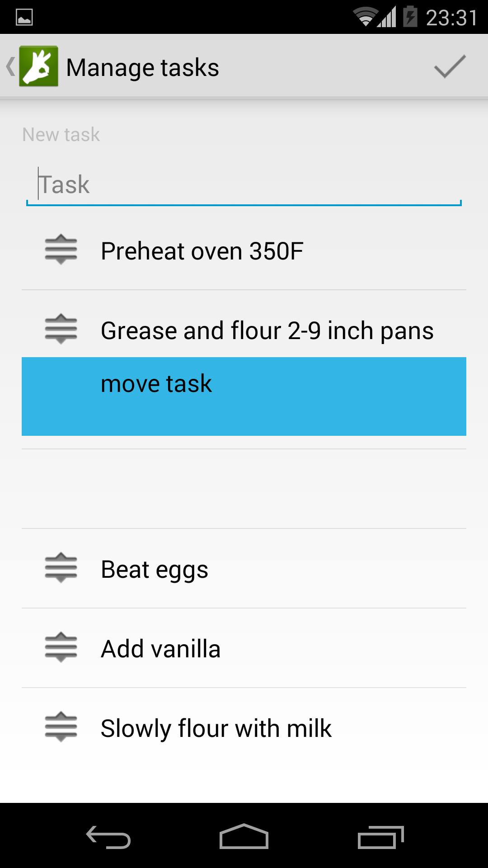Select the Add vanilla task
Image resolution: width=488 pixels, height=868 pixels.
pyautogui.click(x=160, y=649)
